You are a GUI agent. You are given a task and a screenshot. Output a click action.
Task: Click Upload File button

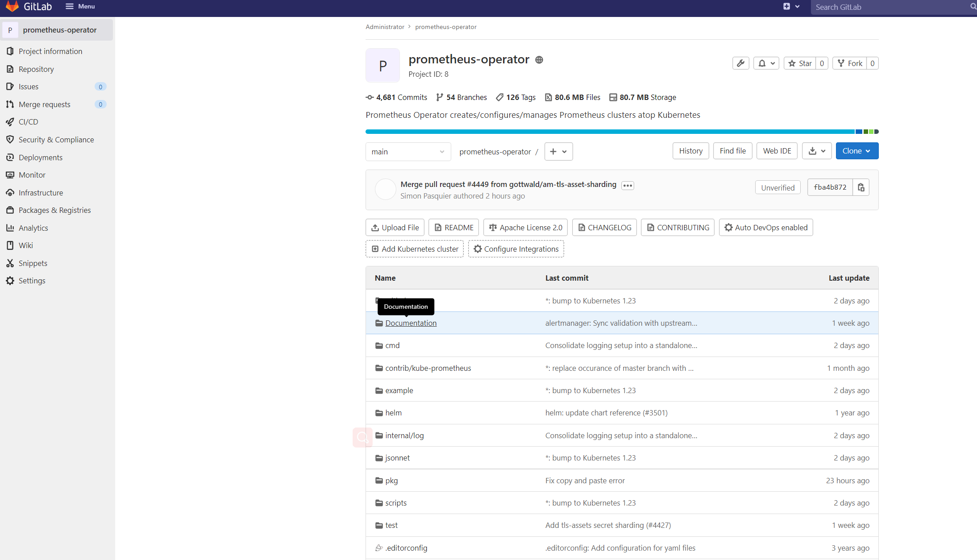pyautogui.click(x=395, y=228)
